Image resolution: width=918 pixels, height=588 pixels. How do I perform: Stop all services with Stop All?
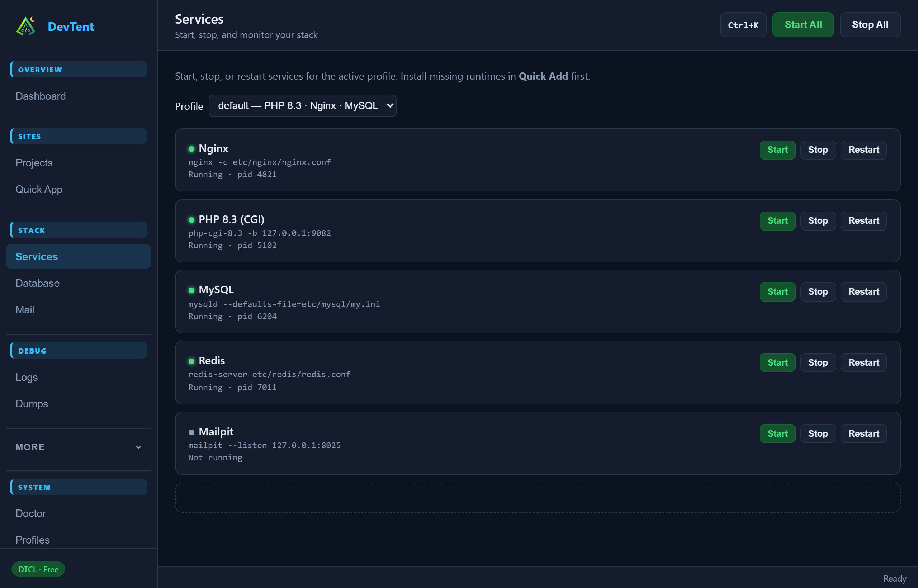click(870, 25)
